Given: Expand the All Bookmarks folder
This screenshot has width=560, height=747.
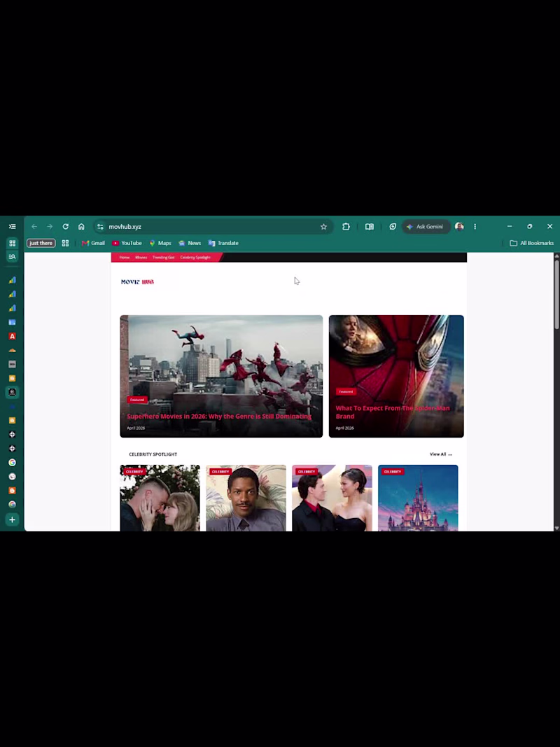Looking at the screenshot, I should tap(532, 244).
